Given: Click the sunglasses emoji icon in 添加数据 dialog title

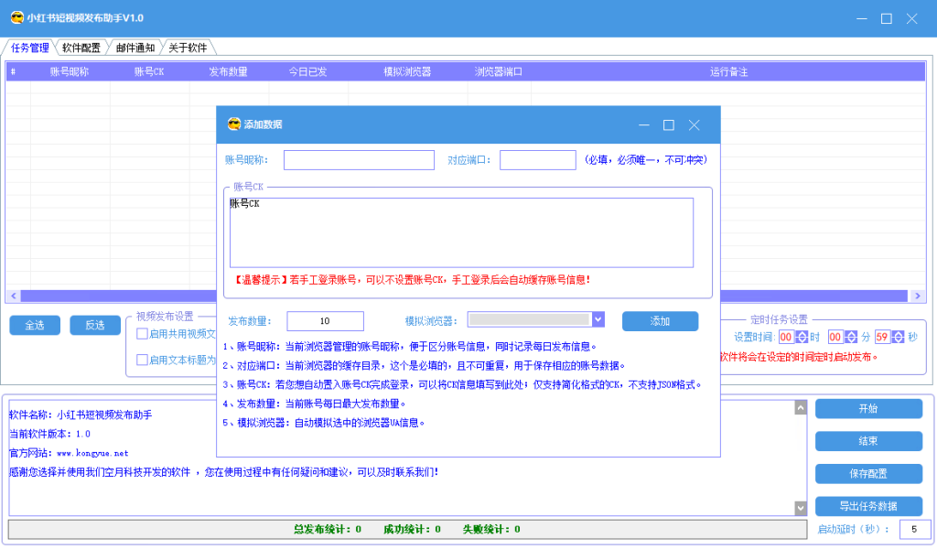Looking at the screenshot, I should 234,124.
